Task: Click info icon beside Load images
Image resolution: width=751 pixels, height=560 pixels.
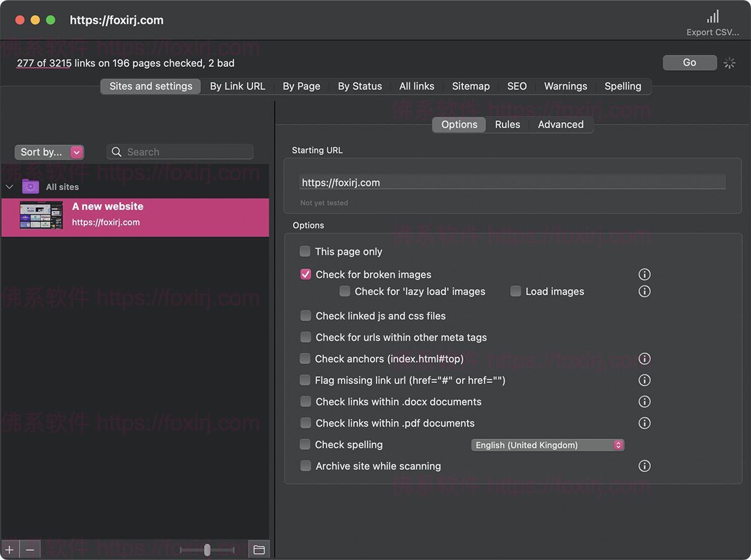Action: coord(644,292)
